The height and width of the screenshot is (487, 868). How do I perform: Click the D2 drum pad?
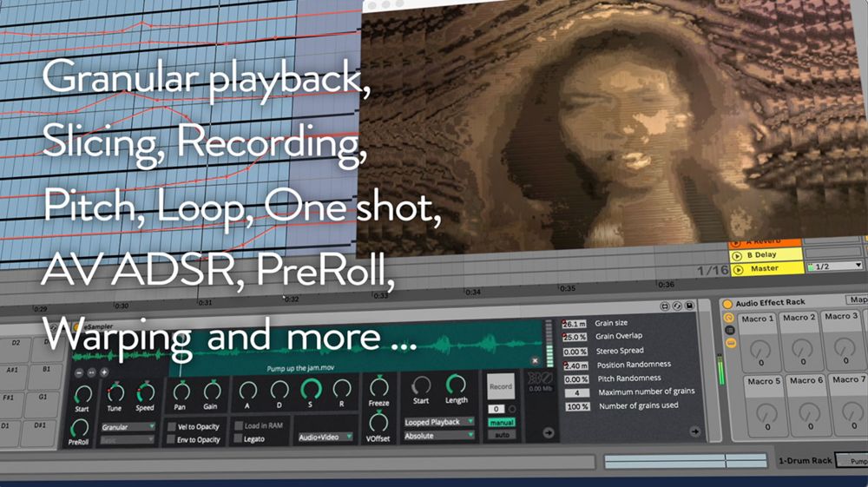click(x=15, y=349)
